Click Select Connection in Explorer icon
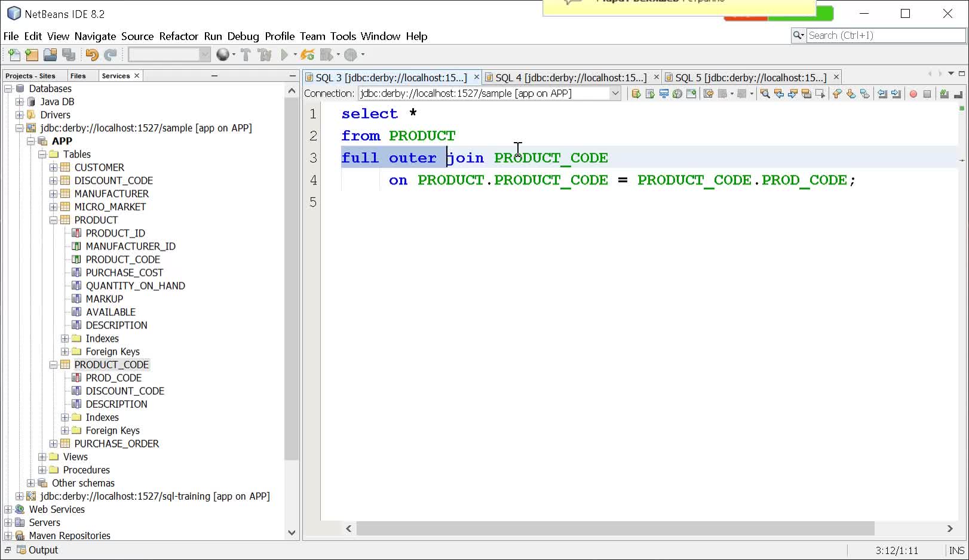 coord(664,94)
